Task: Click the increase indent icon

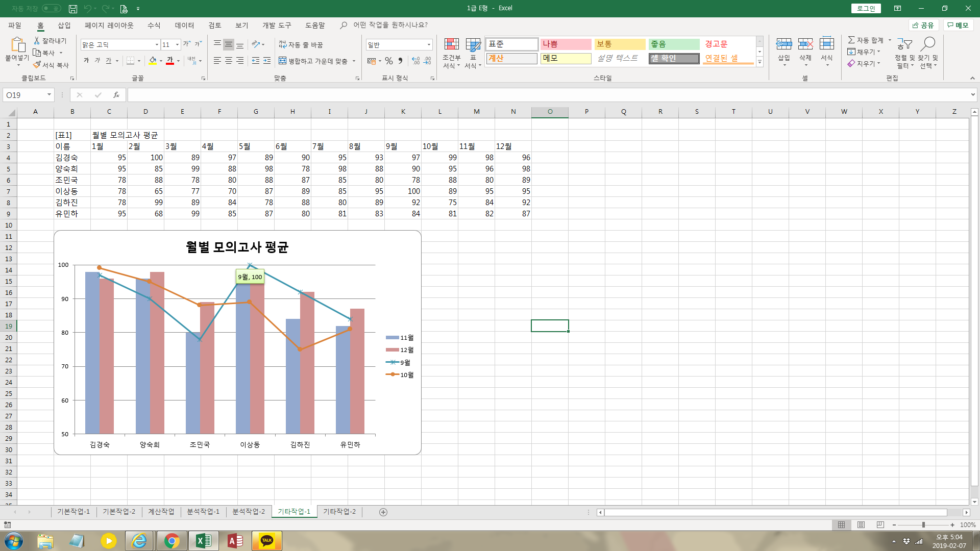Action: pos(267,61)
